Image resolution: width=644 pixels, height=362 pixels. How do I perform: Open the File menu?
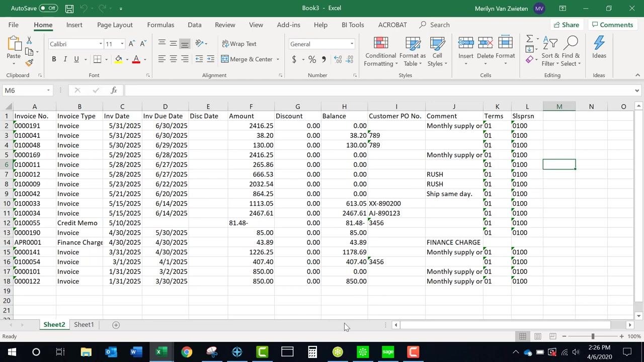14,25
